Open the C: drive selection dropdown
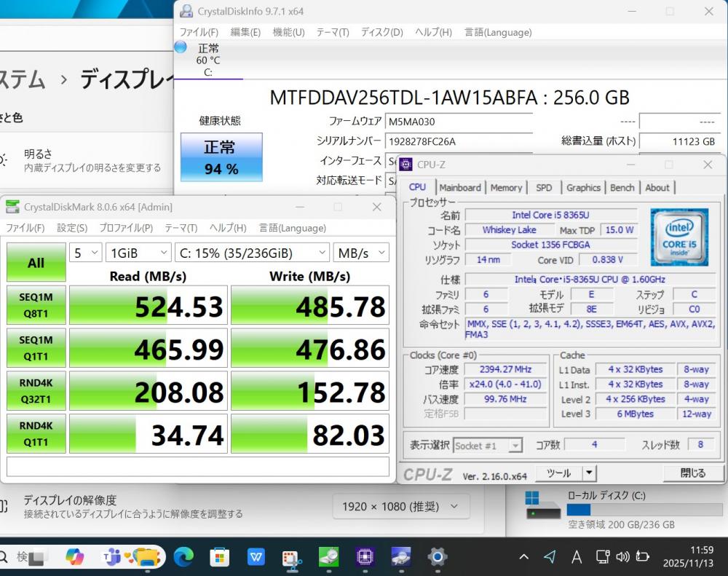 (x=252, y=253)
